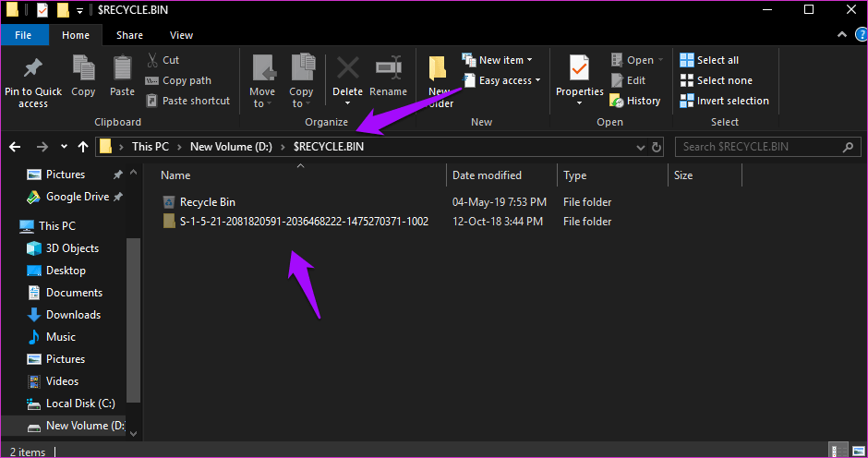868x458 pixels.
Task: Click $RECYCLE.BIN in the address bar
Action: point(329,147)
